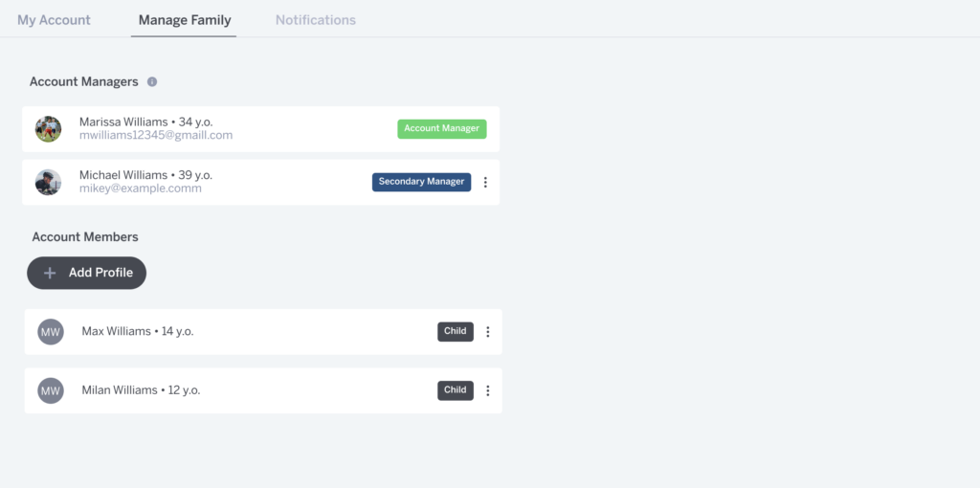The image size is (980, 488).
Task: Click Michael Williams' profile photo
Action: tap(49, 182)
